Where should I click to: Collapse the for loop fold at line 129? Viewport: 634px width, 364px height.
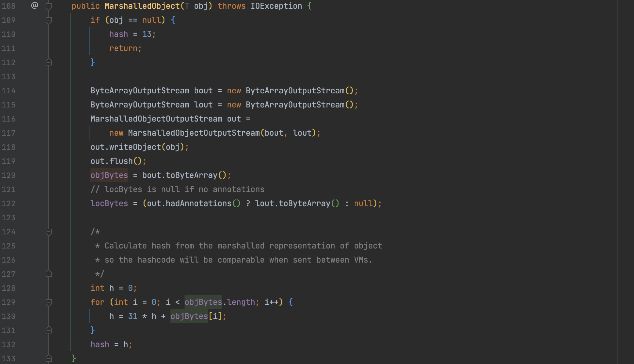pyautogui.click(x=49, y=302)
